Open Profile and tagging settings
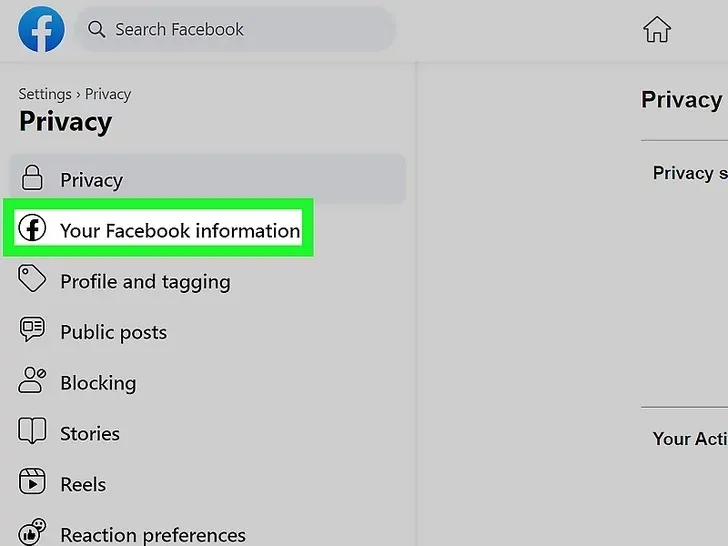Image resolution: width=728 pixels, height=546 pixels. coord(145,282)
